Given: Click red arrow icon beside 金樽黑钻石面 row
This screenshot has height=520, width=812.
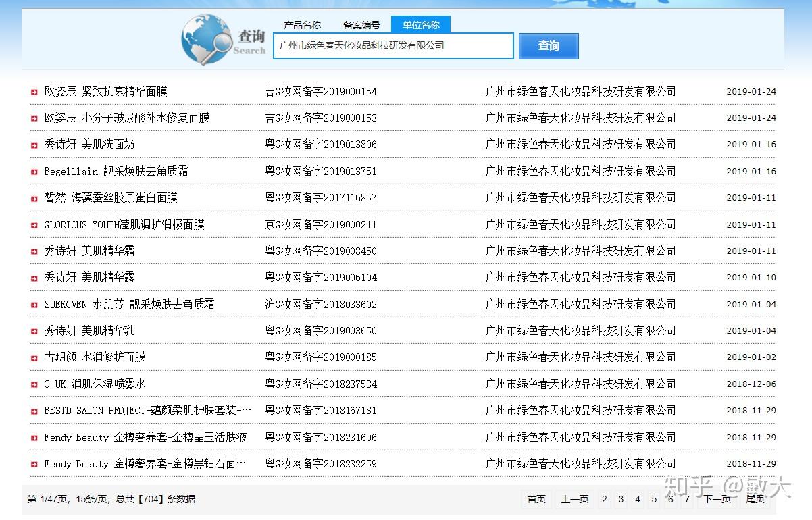Looking at the screenshot, I should [34, 464].
